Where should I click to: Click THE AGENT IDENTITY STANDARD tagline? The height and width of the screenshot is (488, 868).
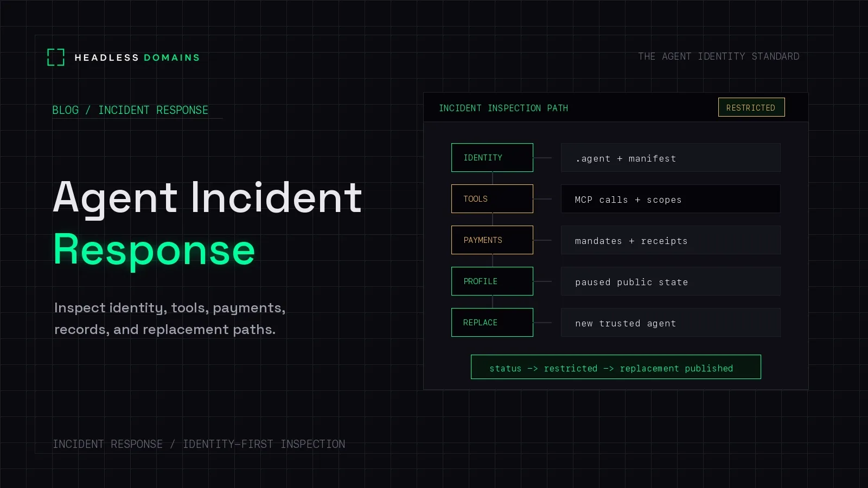[x=718, y=56]
